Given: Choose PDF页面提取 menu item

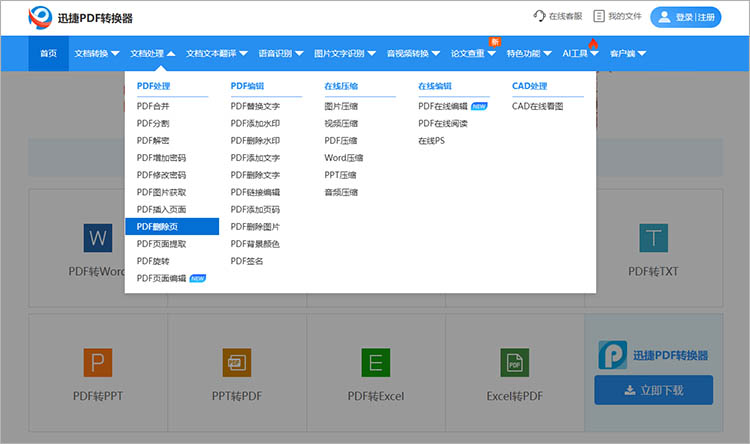Looking at the screenshot, I should pos(161,244).
